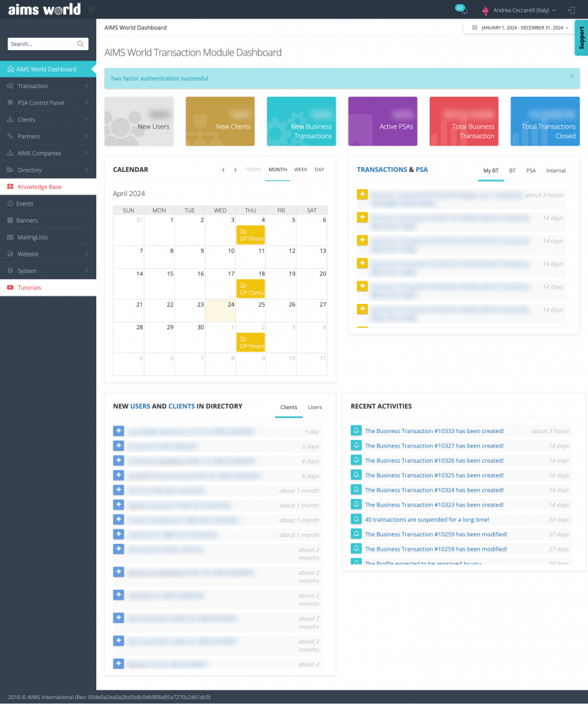
Task: Dismiss the two factor authentication alert
Action: click(571, 76)
